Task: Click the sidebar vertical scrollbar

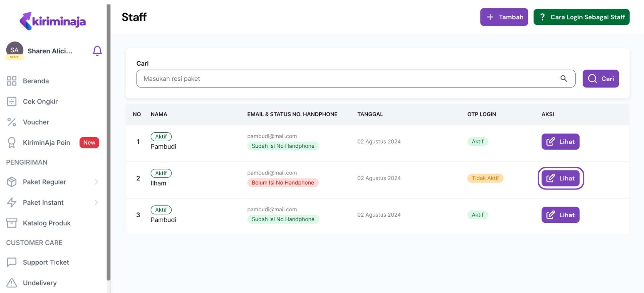Action: 108,142
